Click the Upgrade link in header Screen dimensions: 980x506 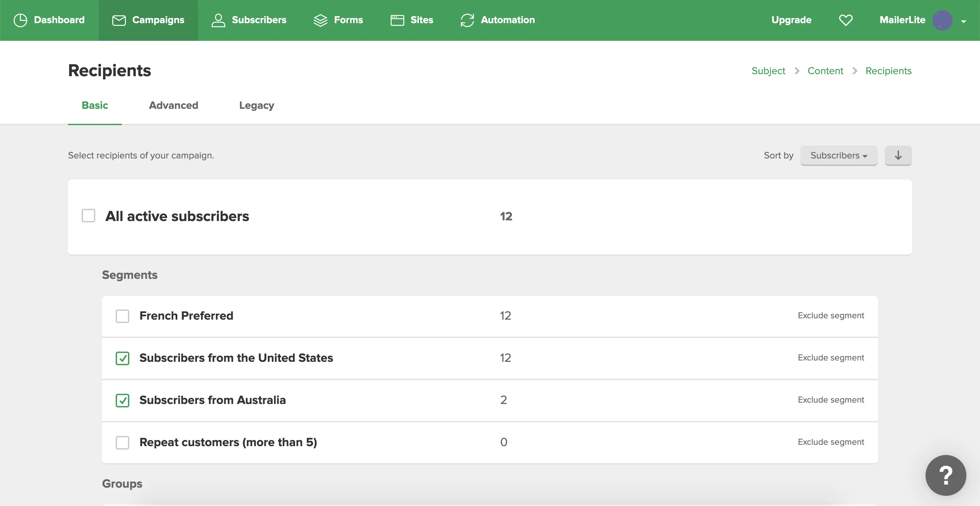tap(791, 20)
